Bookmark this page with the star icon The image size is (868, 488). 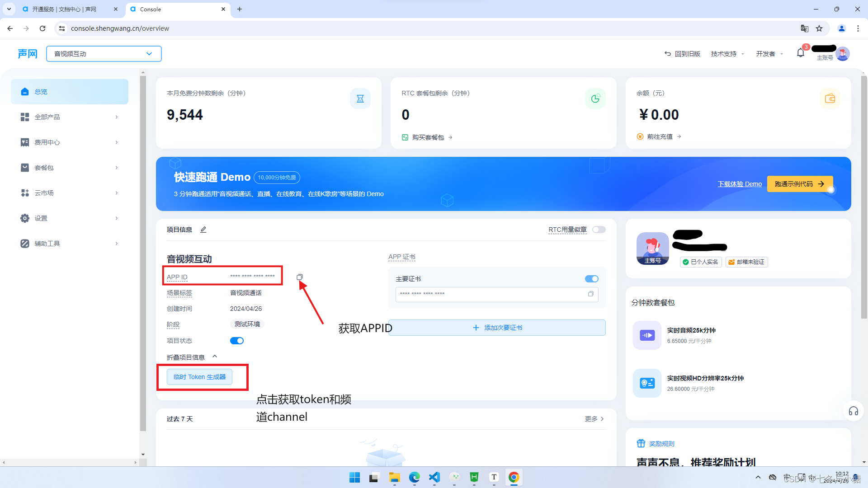point(819,28)
